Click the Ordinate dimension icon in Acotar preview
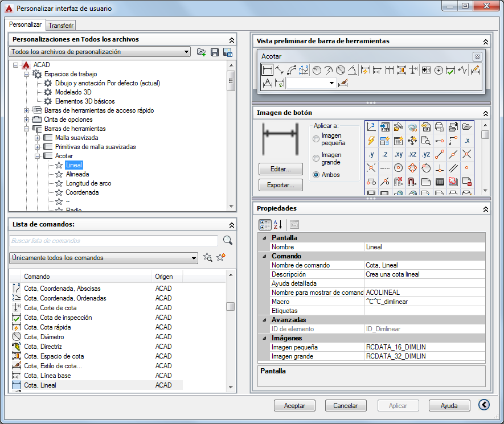The image size is (504, 424). [304, 69]
